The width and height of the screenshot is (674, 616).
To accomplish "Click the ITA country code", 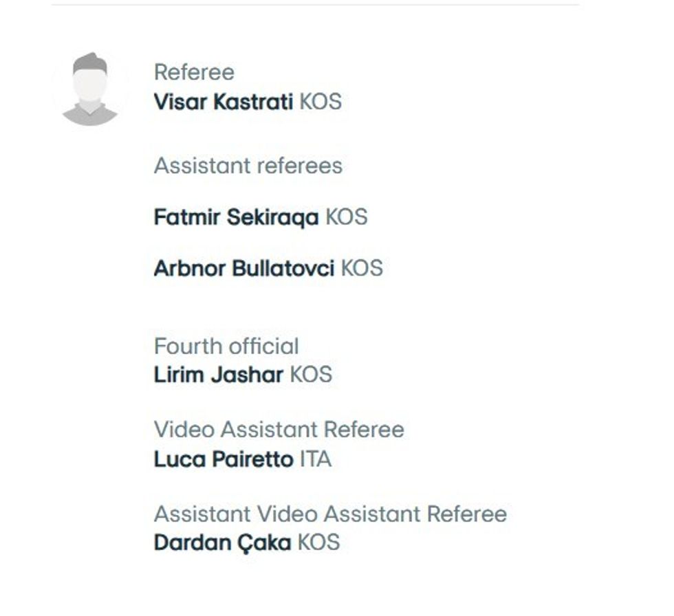I will tap(316, 459).
